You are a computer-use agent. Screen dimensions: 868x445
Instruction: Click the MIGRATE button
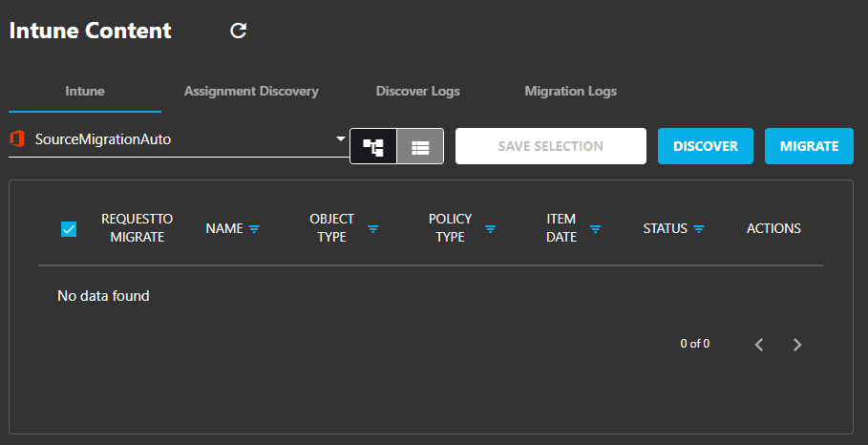pos(809,146)
